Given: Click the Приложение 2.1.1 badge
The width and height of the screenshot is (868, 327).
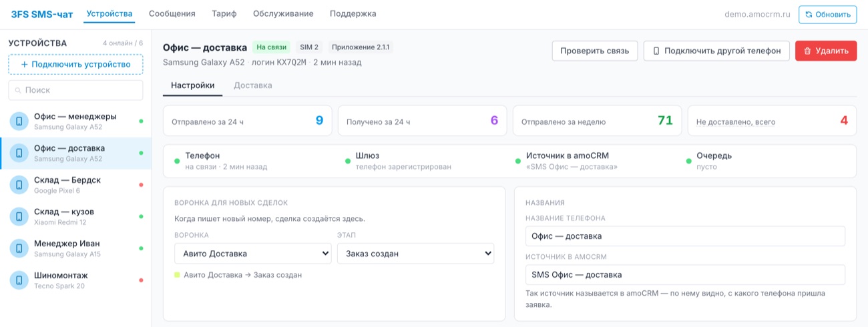Looking at the screenshot, I should point(361,47).
